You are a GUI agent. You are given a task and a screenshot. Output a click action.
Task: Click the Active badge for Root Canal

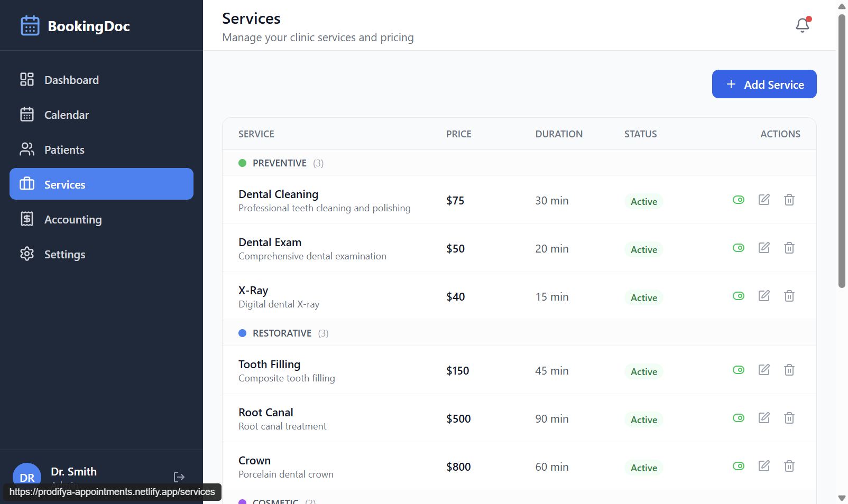click(x=644, y=419)
